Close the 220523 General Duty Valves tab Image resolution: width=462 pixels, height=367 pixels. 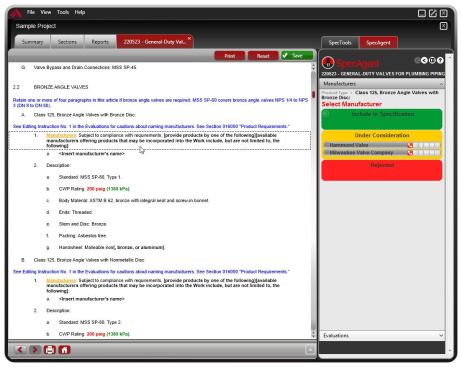(189, 38)
